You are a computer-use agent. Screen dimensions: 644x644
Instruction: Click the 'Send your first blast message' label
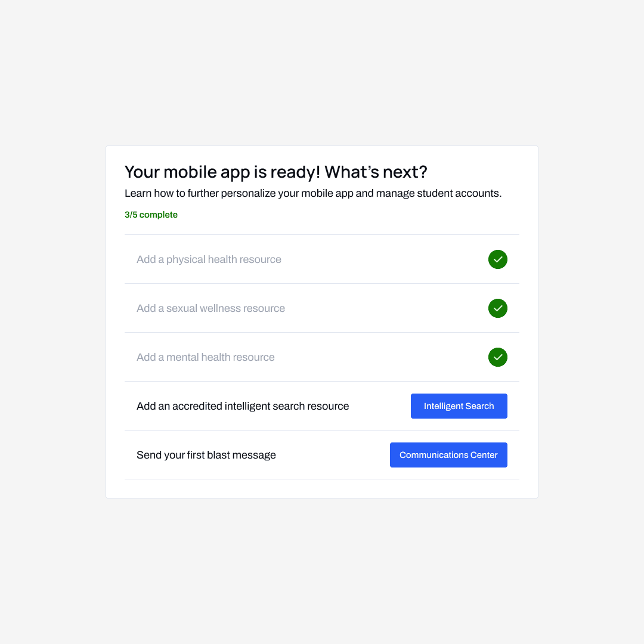[206, 455]
